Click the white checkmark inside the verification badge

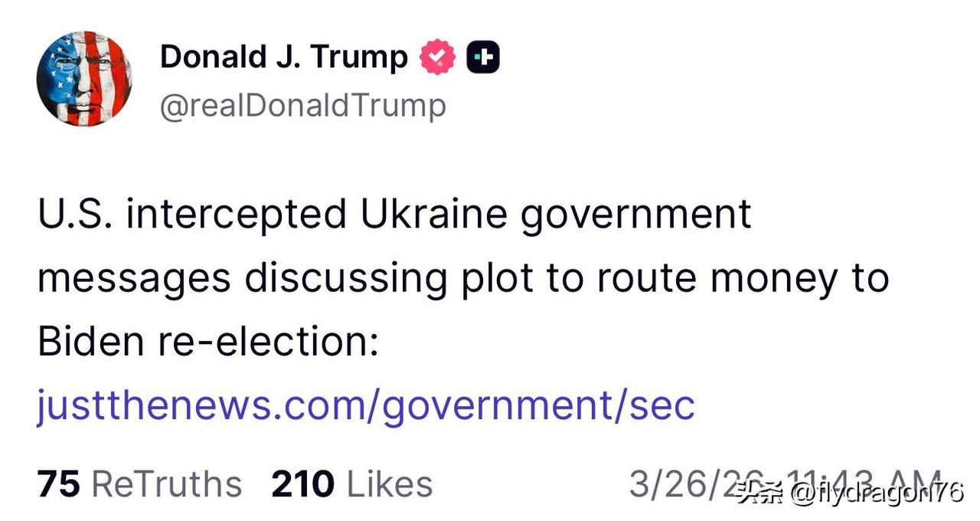pyautogui.click(x=437, y=54)
